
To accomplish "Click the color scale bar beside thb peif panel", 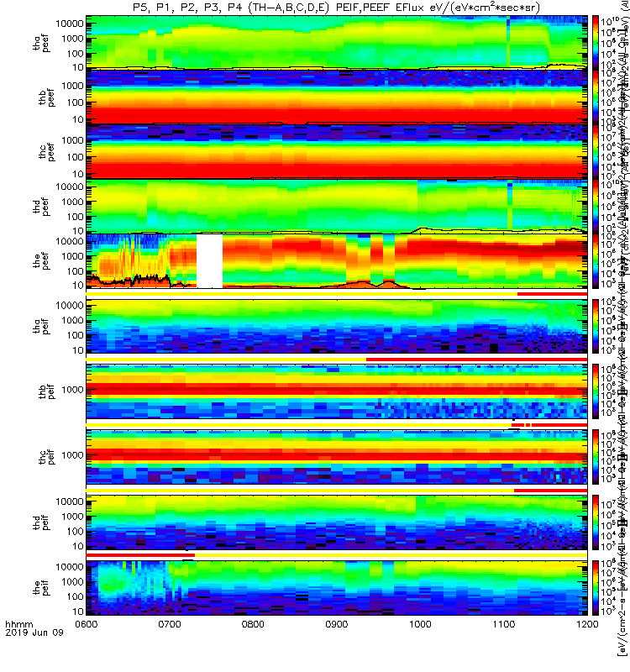I will point(596,391).
